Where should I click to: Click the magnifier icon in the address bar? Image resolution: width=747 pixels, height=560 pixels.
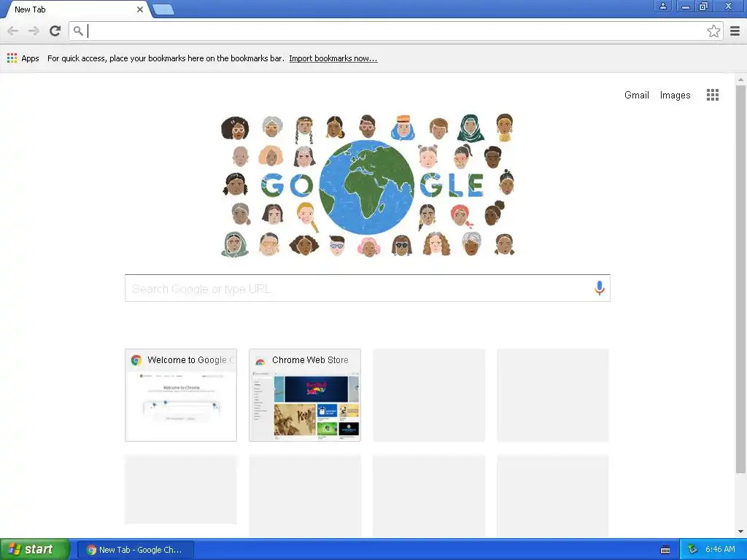click(78, 31)
